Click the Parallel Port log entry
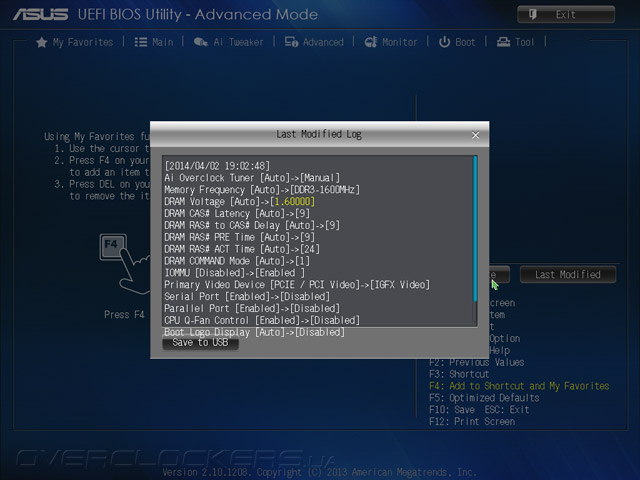This screenshot has height=480, width=640. coord(252,308)
